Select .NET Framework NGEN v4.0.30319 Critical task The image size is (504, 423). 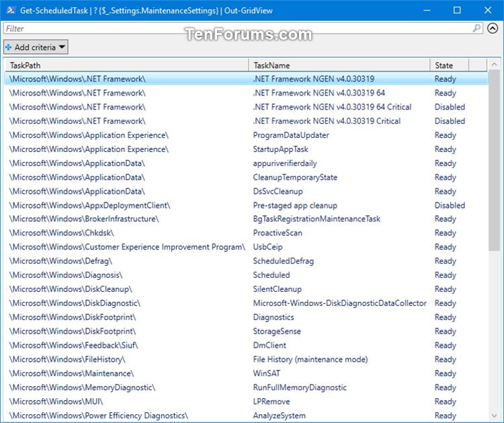(246, 121)
